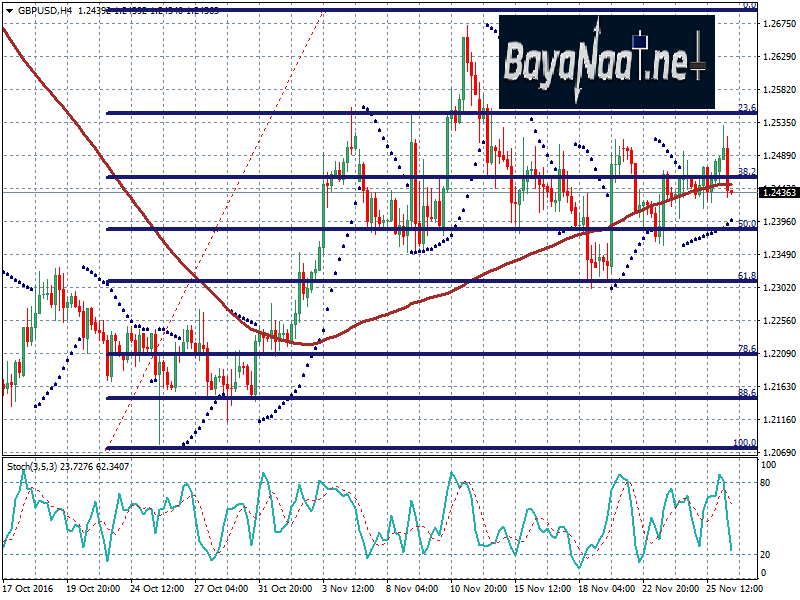This screenshot has height=600, width=800.
Task: Click the 1.26750 price scale value
Action: [778, 24]
